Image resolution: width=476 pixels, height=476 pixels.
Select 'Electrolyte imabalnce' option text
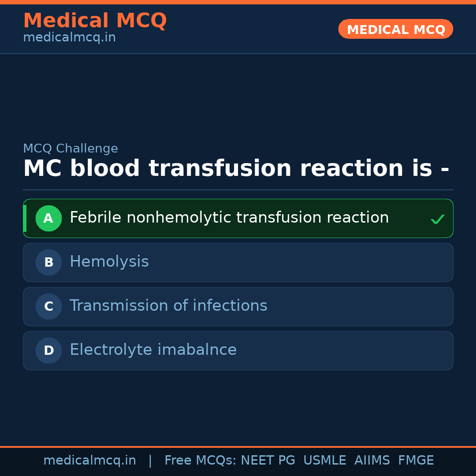153,350
